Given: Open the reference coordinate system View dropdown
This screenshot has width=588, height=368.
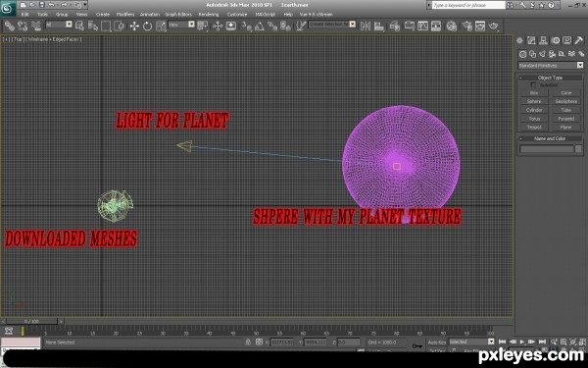Looking at the screenshot, I should click(x=181, y=25).
